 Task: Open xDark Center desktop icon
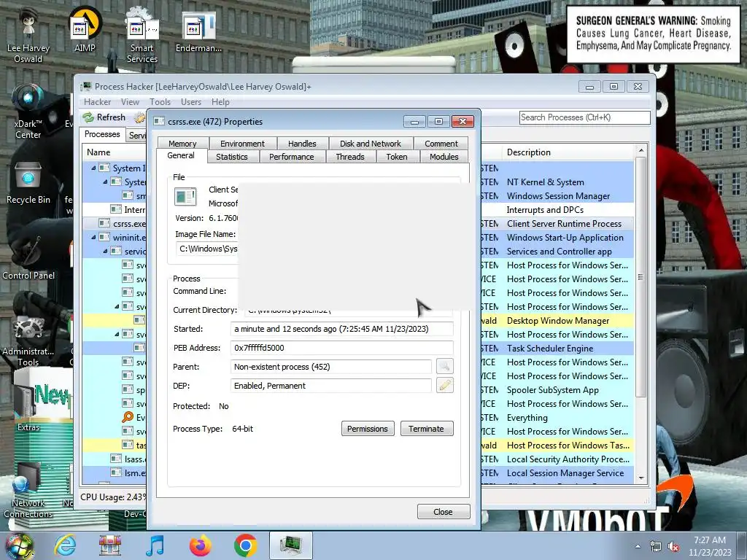click(x=28, y=112)
